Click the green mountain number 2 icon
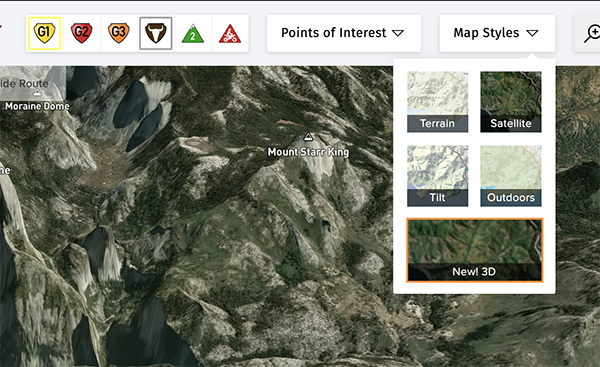The image size is (600, 367). [193, 33]
